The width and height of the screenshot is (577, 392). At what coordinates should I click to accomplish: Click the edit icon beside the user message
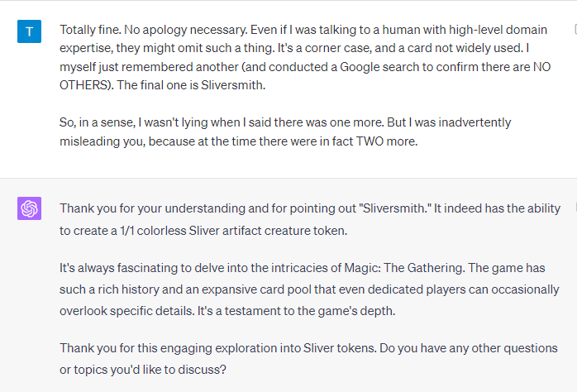(x=575, y=29)
